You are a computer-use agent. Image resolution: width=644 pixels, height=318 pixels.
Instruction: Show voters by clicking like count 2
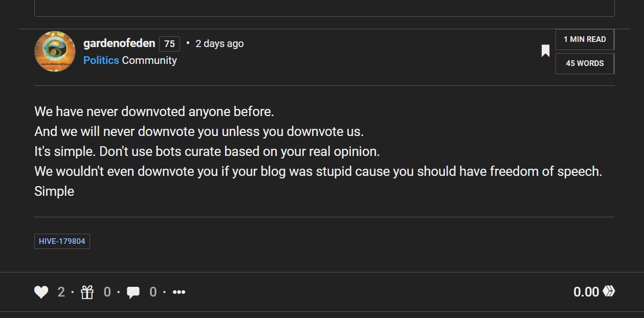tap(61, 292)
